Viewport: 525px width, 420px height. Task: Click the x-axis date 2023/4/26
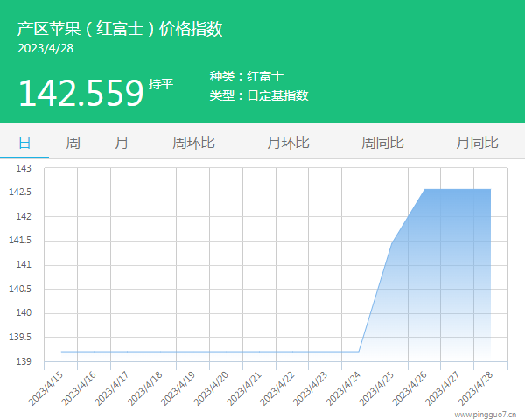(409, 388)
